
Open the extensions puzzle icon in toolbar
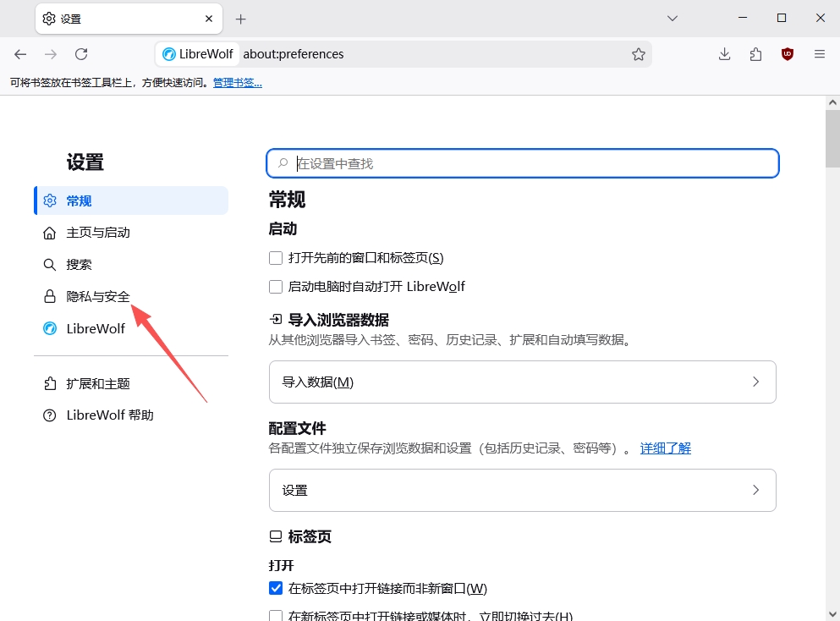tap(755, 54)
